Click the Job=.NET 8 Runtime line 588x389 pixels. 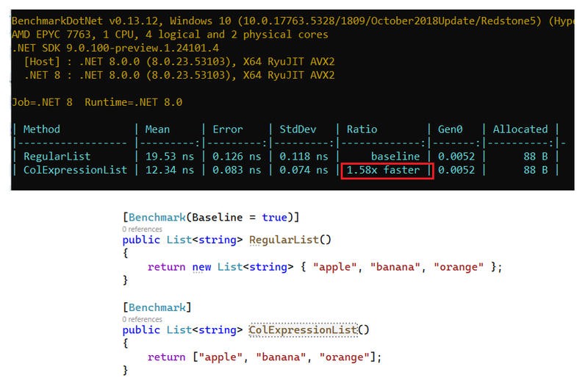(x=97, y=102)
